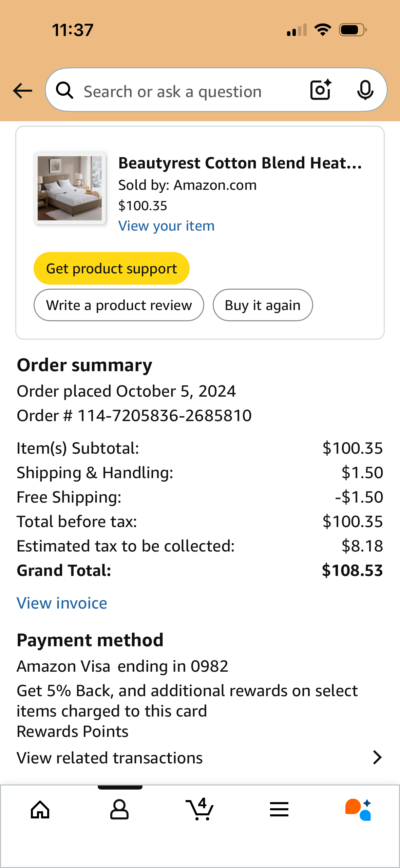Click the Get product support button
This screenshot has width=400, height=868.
point(111,268)
